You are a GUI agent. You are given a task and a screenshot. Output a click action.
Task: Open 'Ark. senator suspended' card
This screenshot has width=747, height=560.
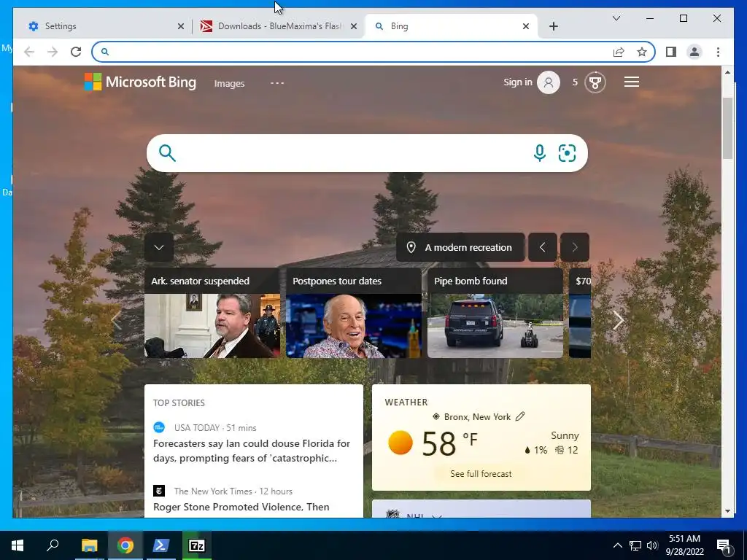pyautogui.click(x=212, y=313)
